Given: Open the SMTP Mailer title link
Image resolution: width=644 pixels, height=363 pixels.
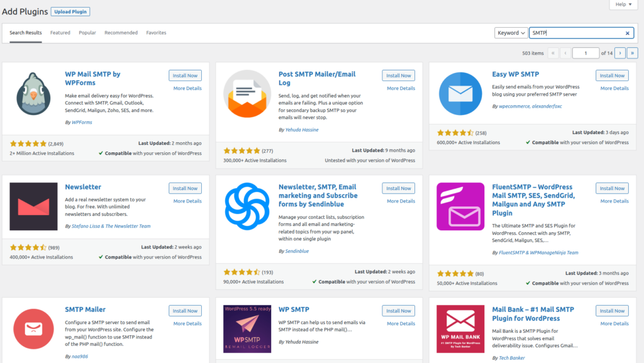Looking at the screenshot, I should (x=85, y=310).
